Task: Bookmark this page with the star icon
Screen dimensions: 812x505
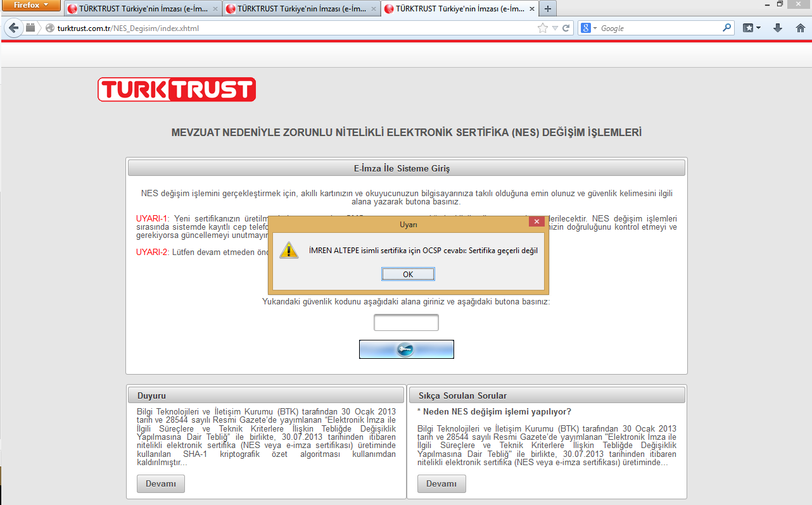Action: coord(543,28)
